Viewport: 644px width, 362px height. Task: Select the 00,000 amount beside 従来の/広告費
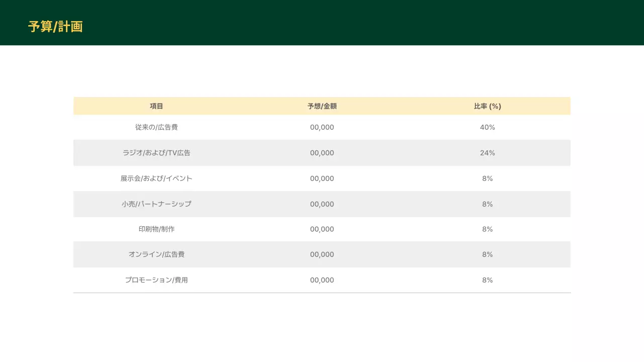[322, 127]
